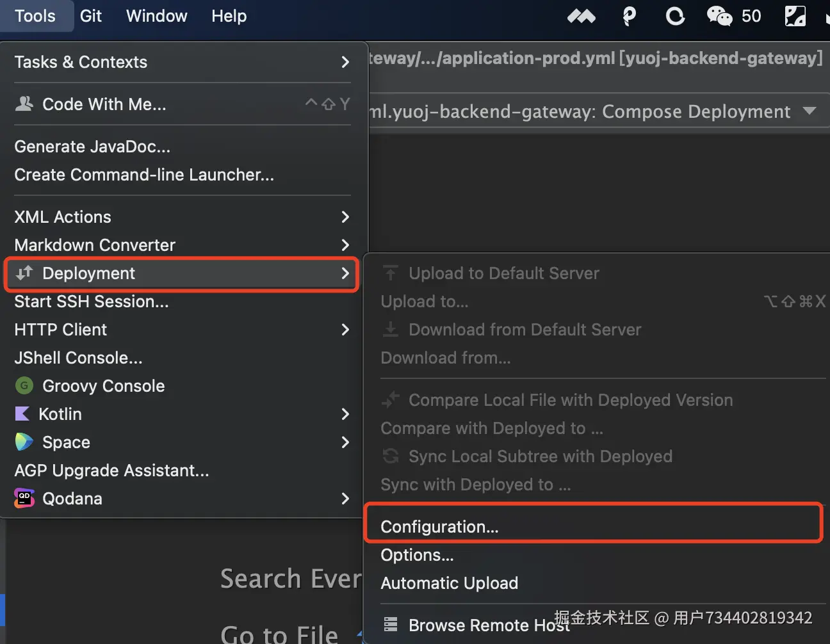Open the Space submenu
The height and width of the screenshot is (644, 830).
pos(183,442)
